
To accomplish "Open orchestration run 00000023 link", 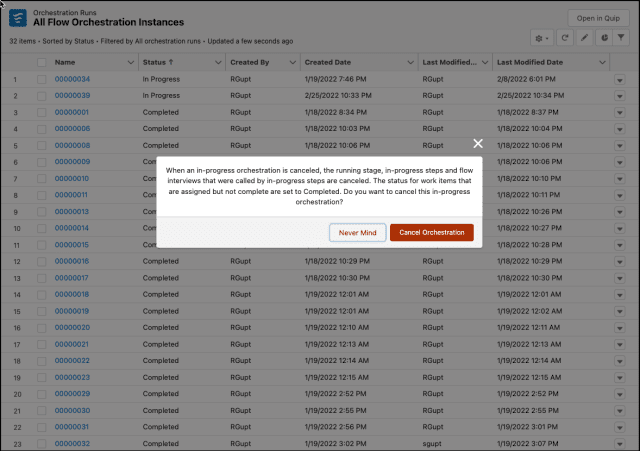I will 72,377.
